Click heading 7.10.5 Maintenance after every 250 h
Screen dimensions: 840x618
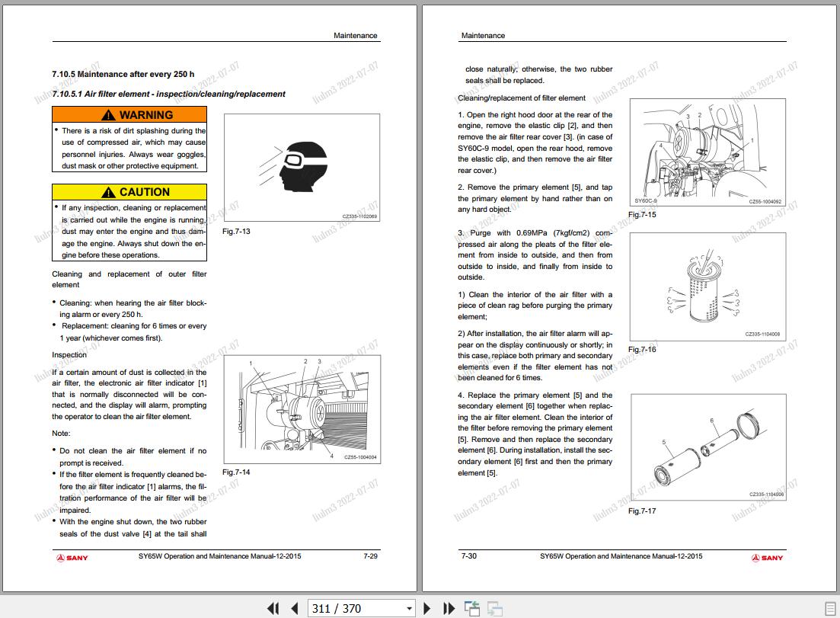(123, 75)
